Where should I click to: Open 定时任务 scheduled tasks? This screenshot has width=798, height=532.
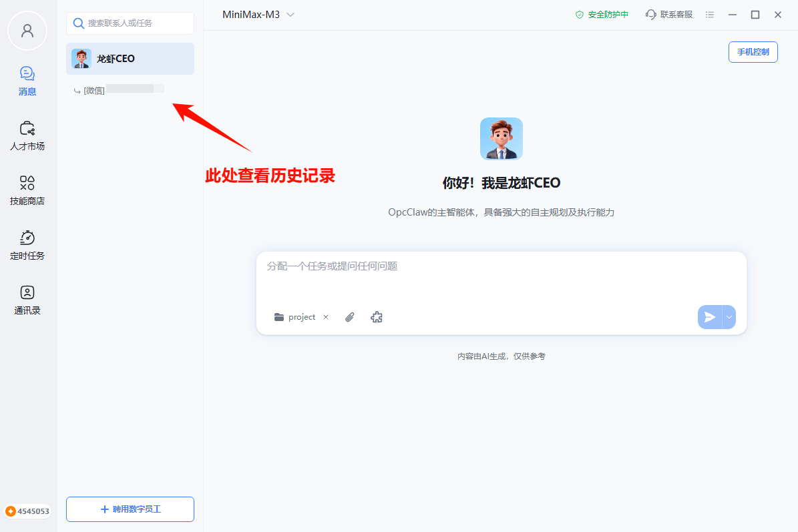click(27, 246)
